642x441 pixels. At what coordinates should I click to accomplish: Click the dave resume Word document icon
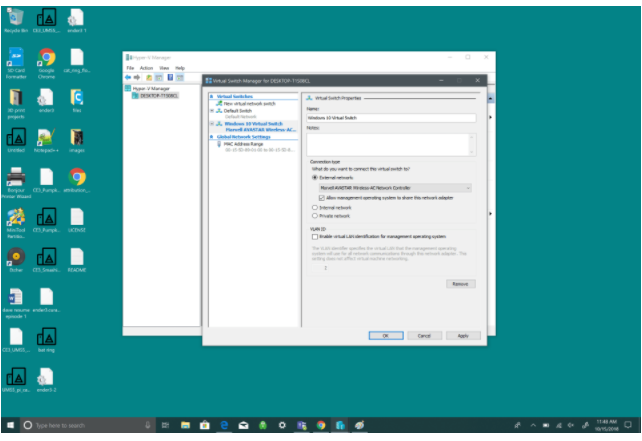[x=16, y=303]
